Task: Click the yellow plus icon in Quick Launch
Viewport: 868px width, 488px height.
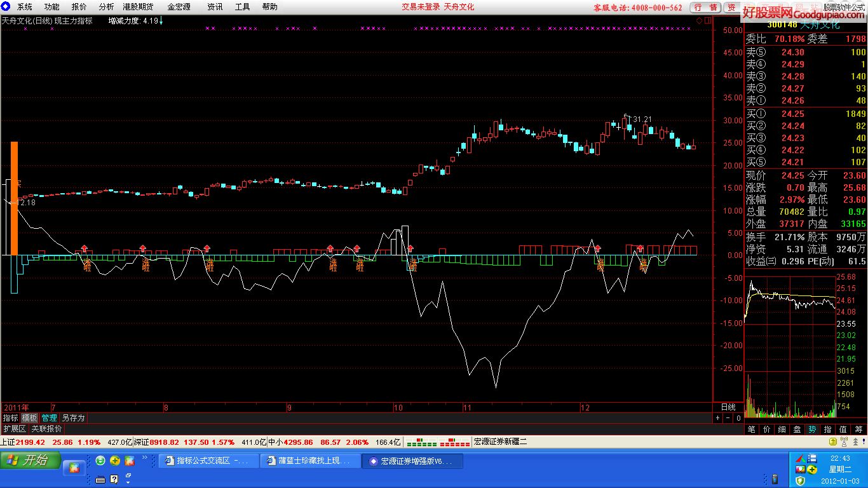Action: coord(115,461)
